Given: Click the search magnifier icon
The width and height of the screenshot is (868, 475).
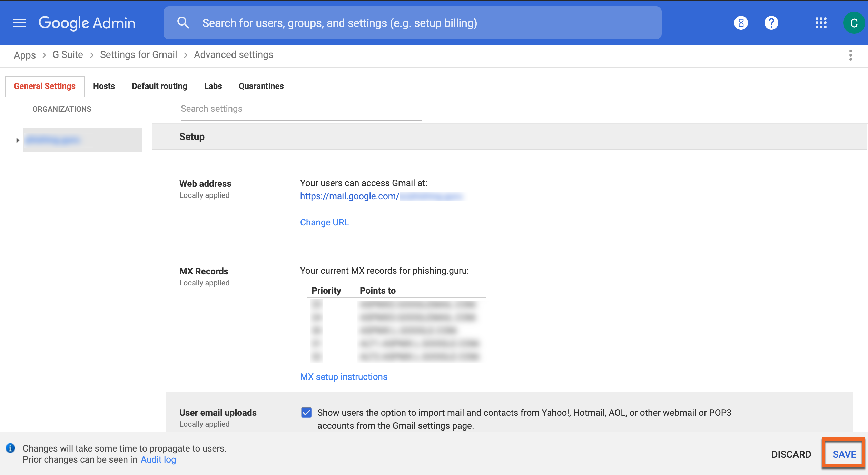Looking at the screenshot, I should click(183, 23).
